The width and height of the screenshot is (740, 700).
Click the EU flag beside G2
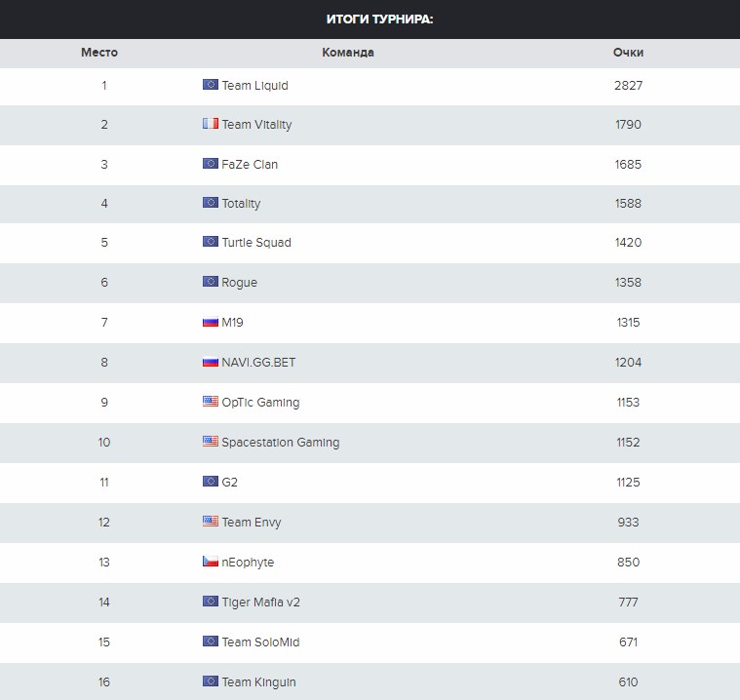(x=211, y=482)
